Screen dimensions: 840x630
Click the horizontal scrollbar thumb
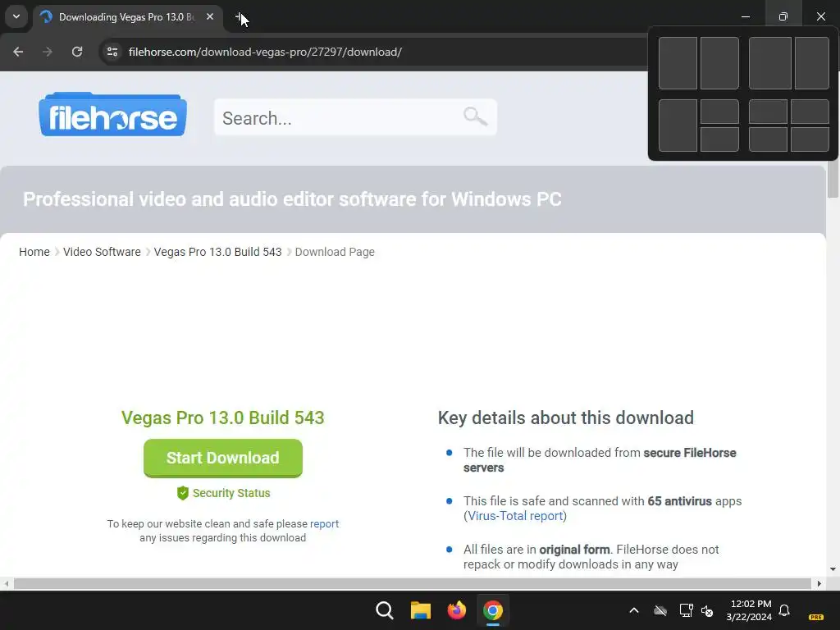coord(413,583)
